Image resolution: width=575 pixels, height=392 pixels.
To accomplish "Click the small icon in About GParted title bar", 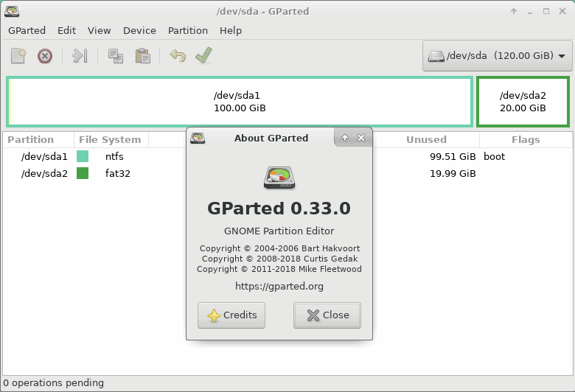I will [198, 139].
